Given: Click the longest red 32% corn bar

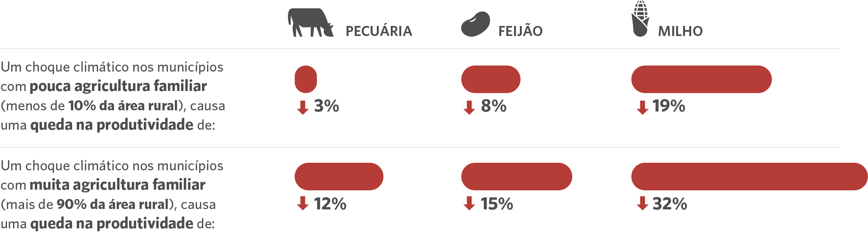Looking at the screenshot, I should coord(749,176).
